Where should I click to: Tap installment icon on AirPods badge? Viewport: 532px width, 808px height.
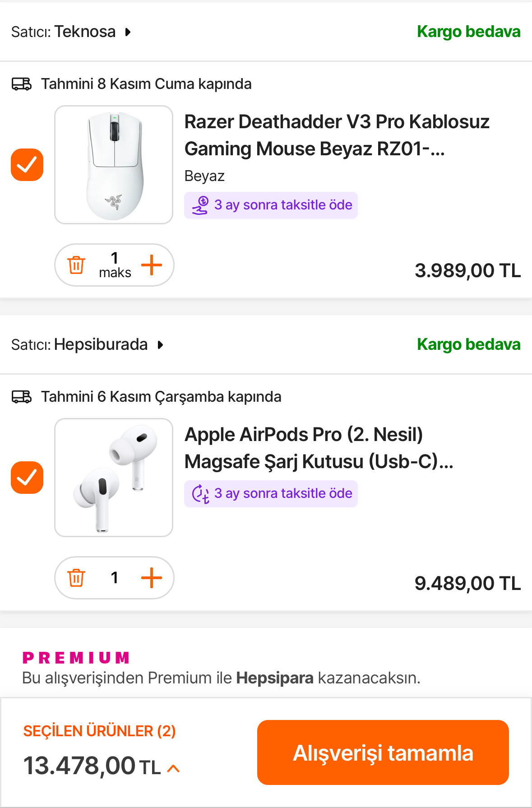click(200, 494)
